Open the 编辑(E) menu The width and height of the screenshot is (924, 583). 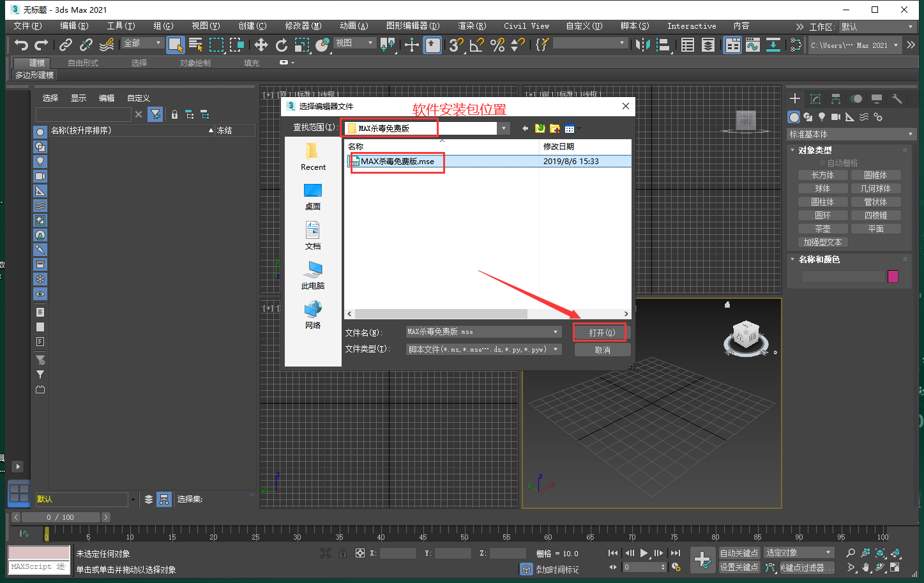[x=74, y=26]
